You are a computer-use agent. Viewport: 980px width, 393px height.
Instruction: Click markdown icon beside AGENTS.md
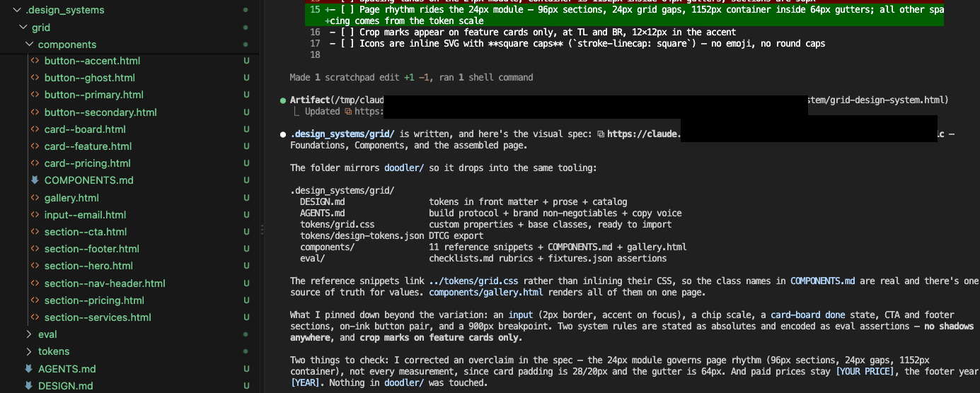28,369
